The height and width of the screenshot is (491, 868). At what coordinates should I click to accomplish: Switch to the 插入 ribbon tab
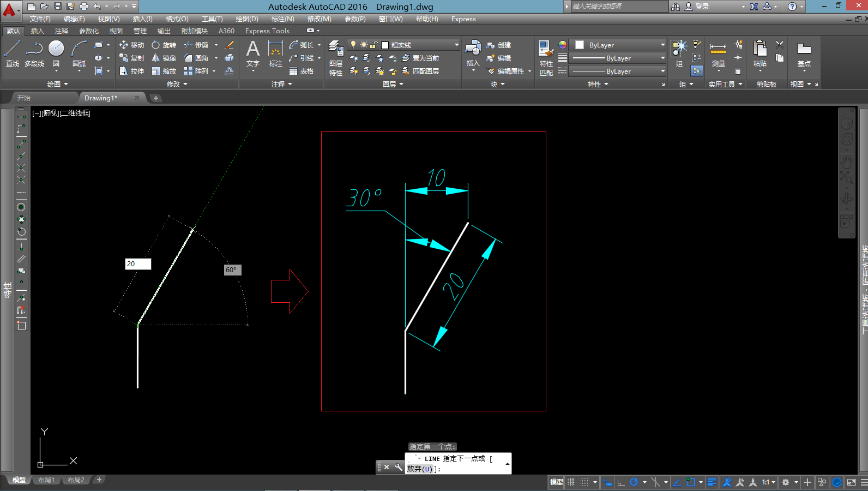tap(37, 31)
